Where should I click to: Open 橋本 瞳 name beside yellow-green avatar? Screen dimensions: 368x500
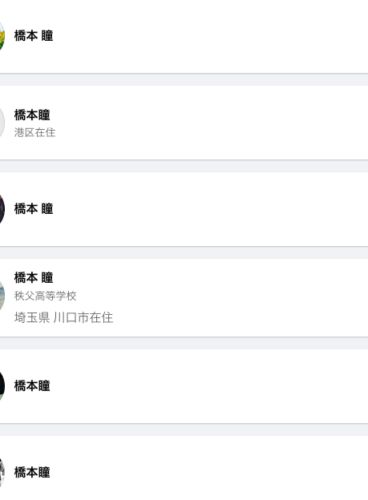pyautogui.click(x=34, y=36)
